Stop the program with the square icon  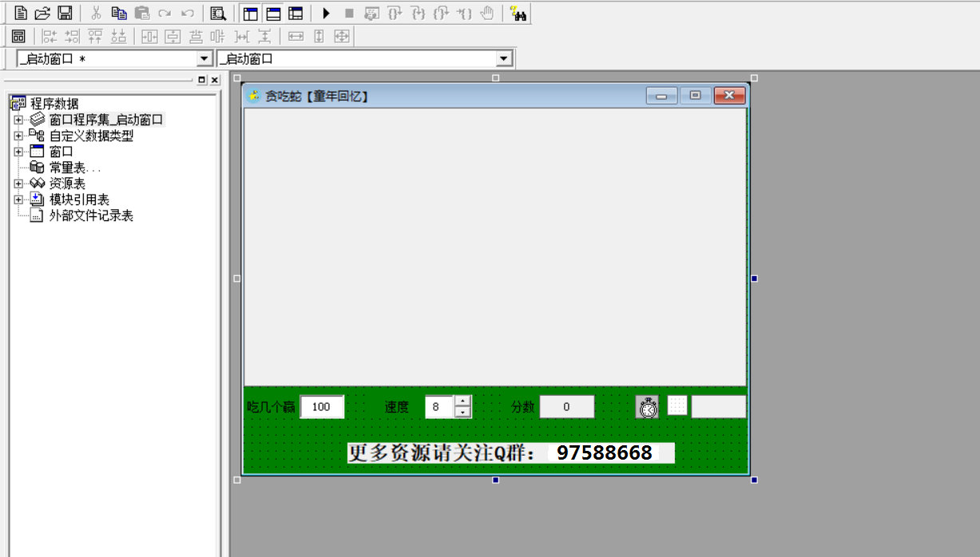coord(349,13)
